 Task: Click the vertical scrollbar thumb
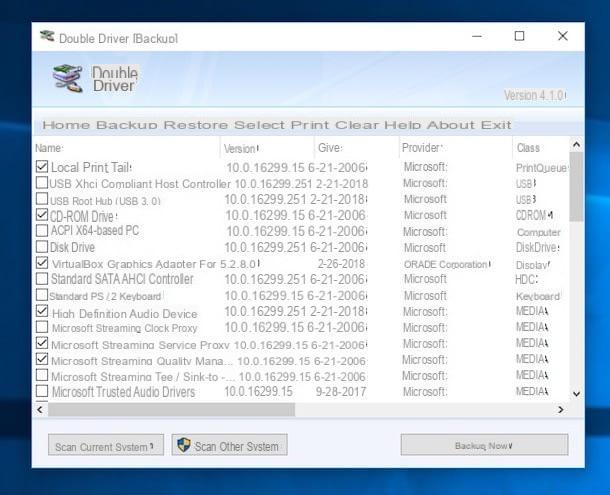[577, 187]
